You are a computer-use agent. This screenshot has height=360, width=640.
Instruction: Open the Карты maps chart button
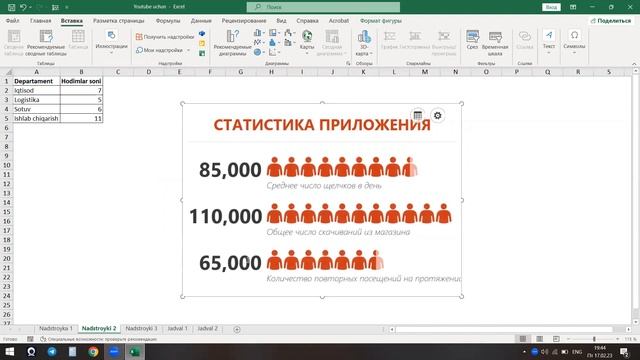(x=307, y=42)
